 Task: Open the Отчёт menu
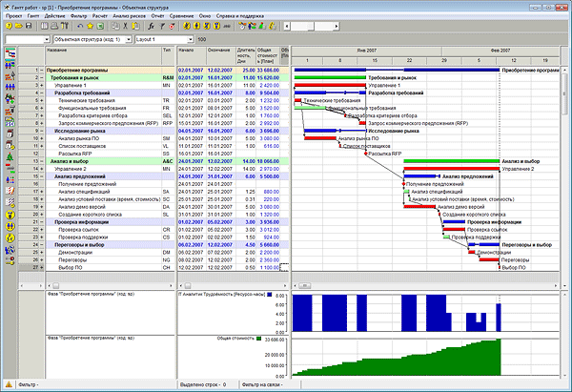pyautogui.click(x=157, y=16)
